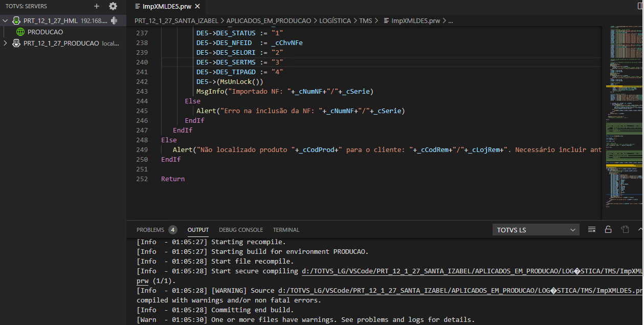Click LOGÍSTICA in the breadcrumb path
The width and height of the screenshot is (644, 325).
pyautogui.click(x=336, y=21)
